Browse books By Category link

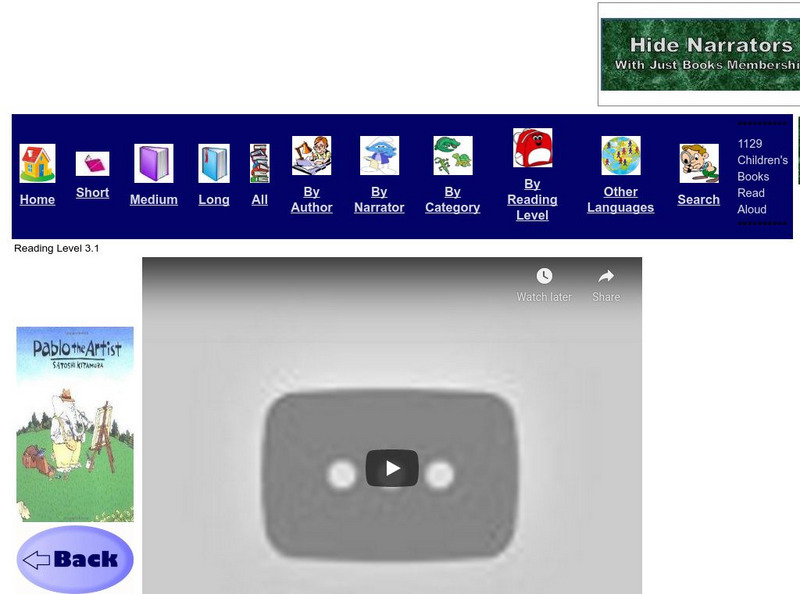click(453, 200)
